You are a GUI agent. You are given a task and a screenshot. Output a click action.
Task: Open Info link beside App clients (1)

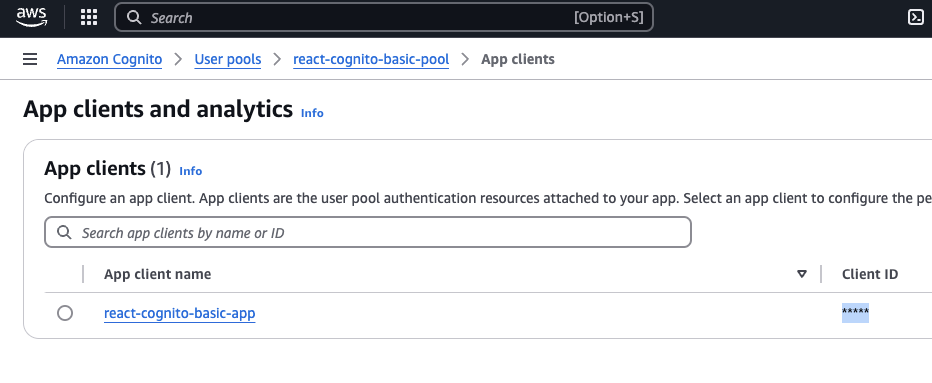tap(190, 171)
